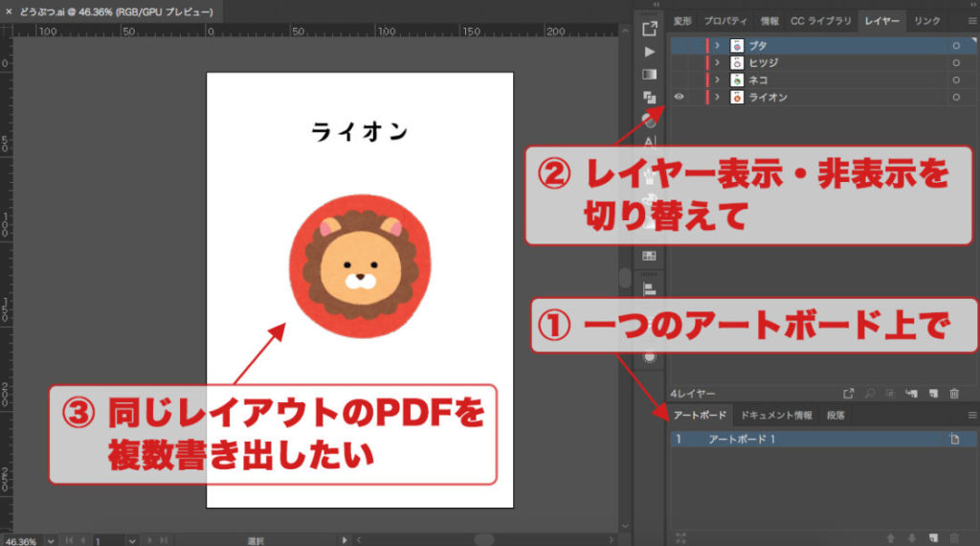Open the ドキュメント情報 tab
The image size is (980, 546).
[776, 416]
